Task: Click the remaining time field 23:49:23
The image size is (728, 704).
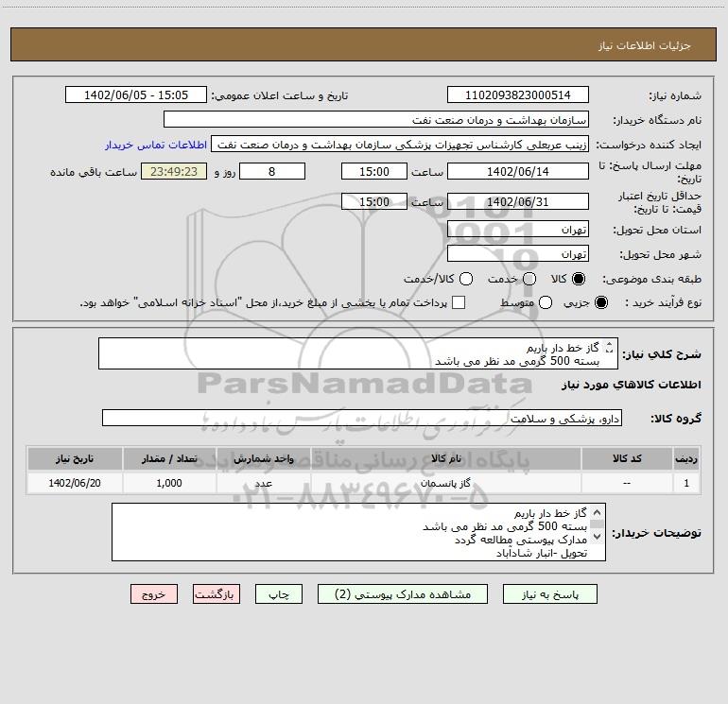Action: (x=174, y=171)
